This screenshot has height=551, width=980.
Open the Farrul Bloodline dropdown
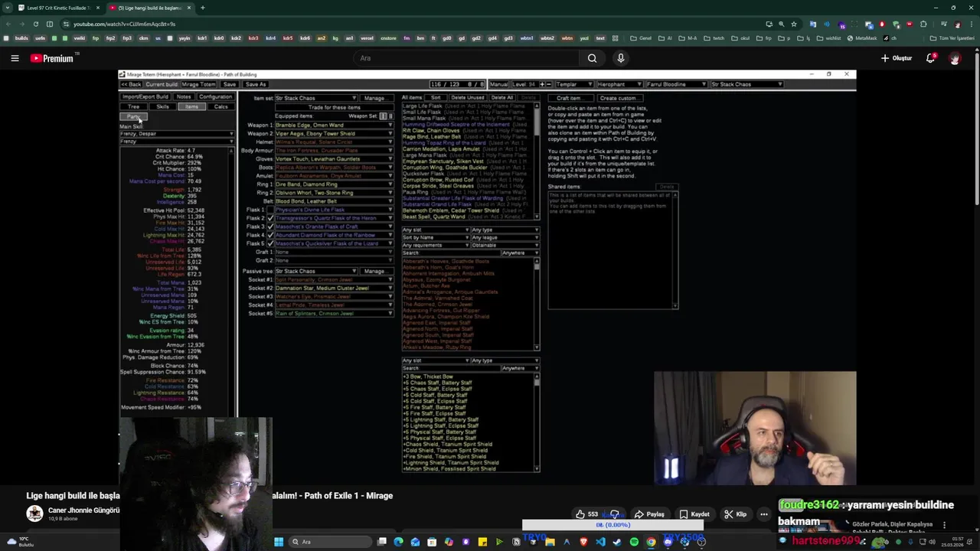pyautogui.click(x=677, y=84)
